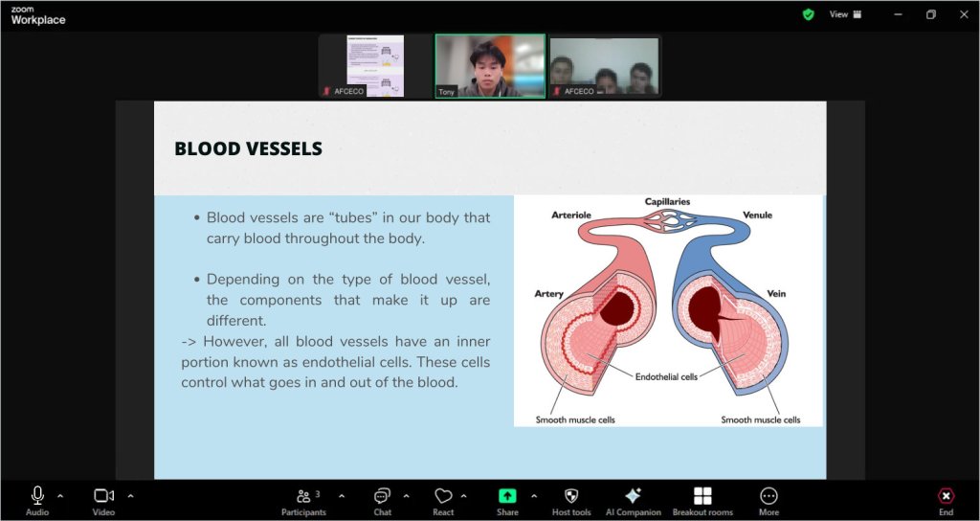Mute microphone with the Audio button

pyautogui.click(x=37, y=501)
